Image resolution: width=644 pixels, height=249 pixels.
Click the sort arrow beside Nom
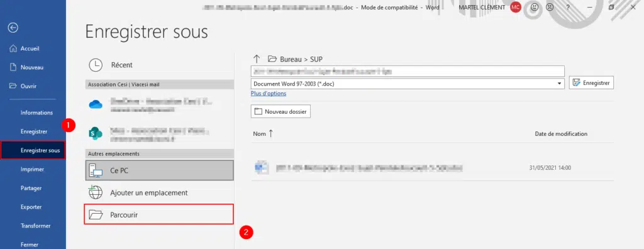pos(270,134)
